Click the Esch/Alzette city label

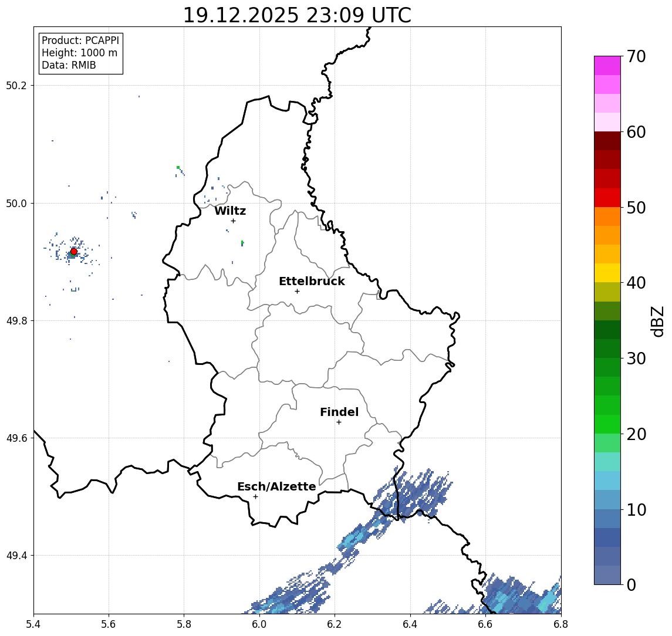click(x=276, y=486)
